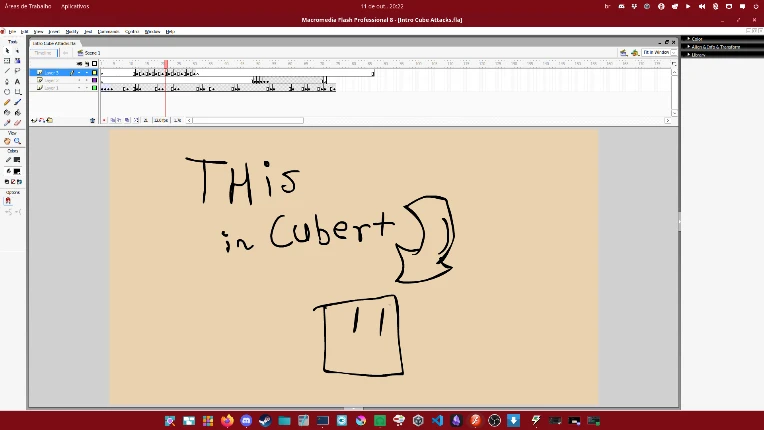764x430 pixels.
Task: Select the Pen tool
Action: click(x=7, y=81)
